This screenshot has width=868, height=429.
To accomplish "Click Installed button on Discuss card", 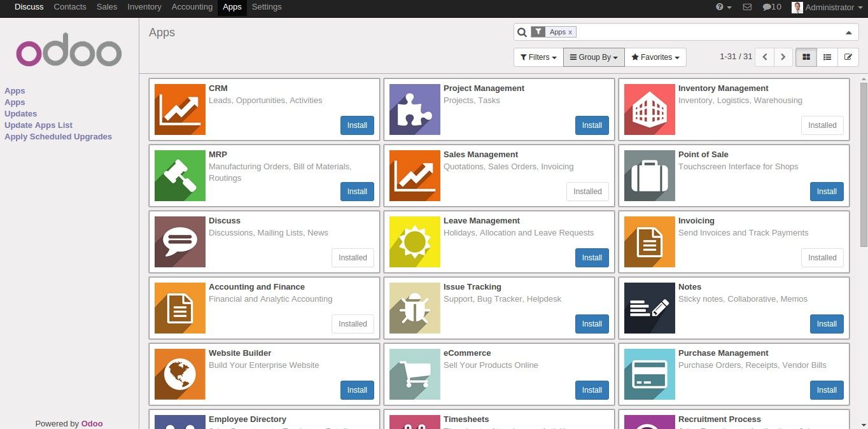I will tap(353, 258).
